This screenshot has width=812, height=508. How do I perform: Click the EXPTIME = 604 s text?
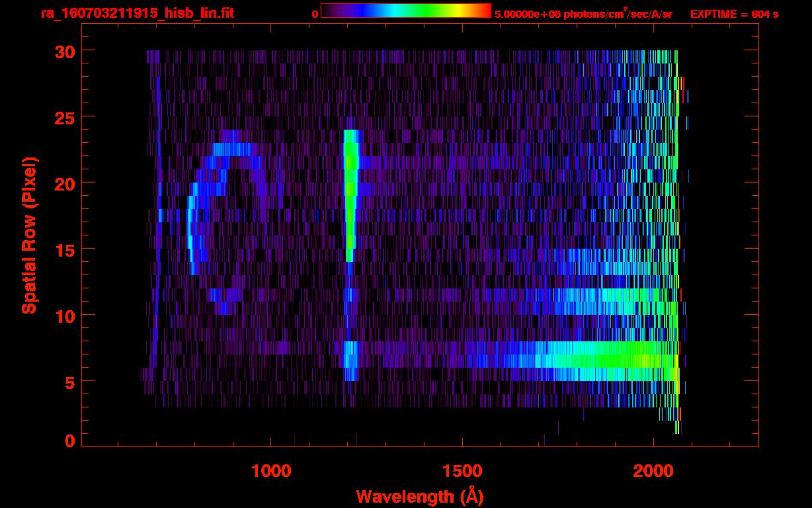(734, 14)
